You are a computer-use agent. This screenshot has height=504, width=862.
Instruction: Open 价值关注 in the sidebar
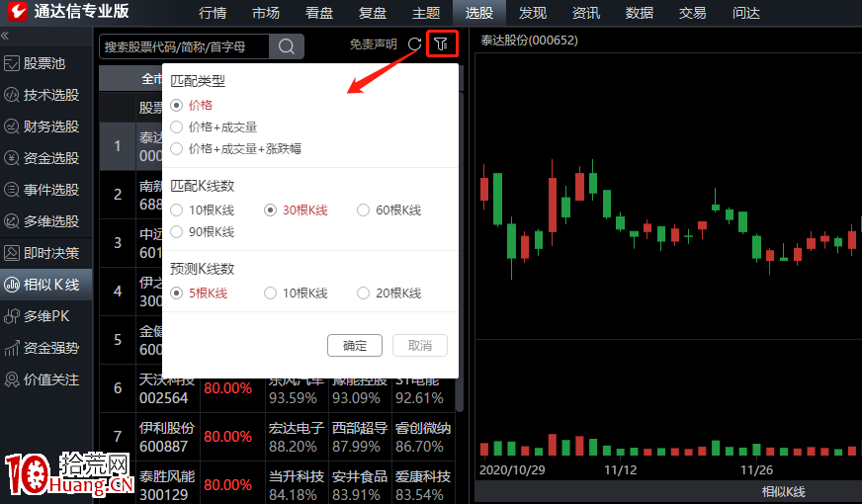pyautogui.click(x=45, y=379)
